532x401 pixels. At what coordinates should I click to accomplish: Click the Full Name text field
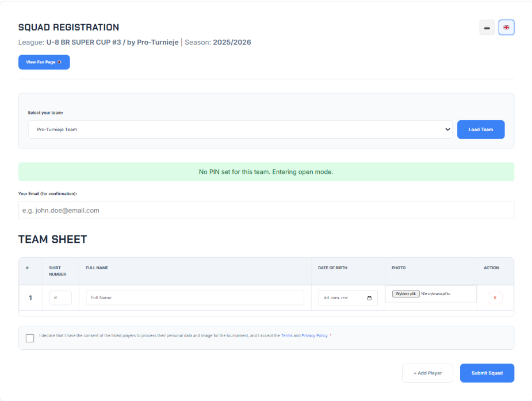click(x=195, y=298)
